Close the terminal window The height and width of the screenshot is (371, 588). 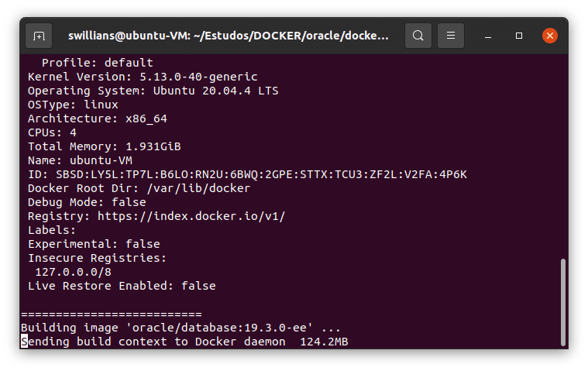pos(549,36)
